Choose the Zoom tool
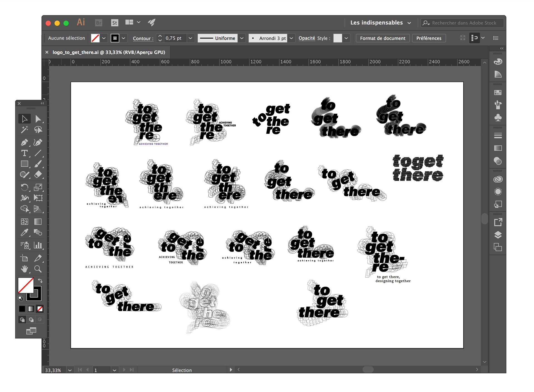 38,269
